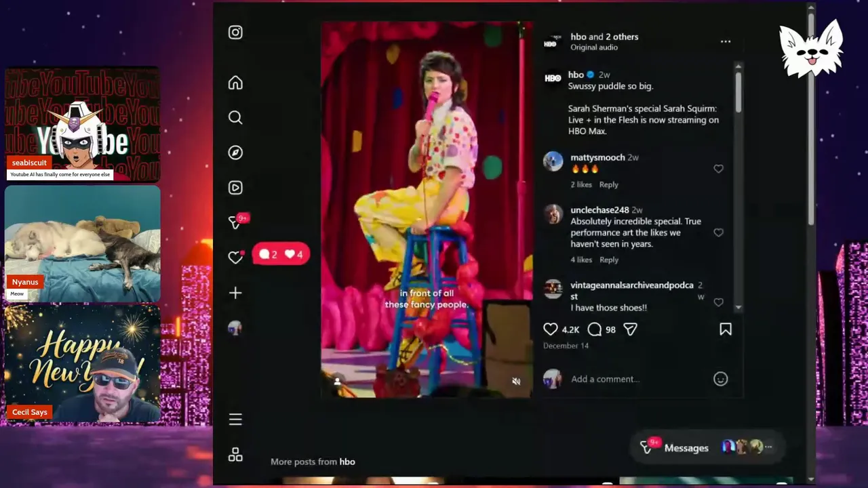Image resolution: width=868 pixels, height=488 pixels.
Task: Open the hbo username in the caption
Action: tap(576, 75)
